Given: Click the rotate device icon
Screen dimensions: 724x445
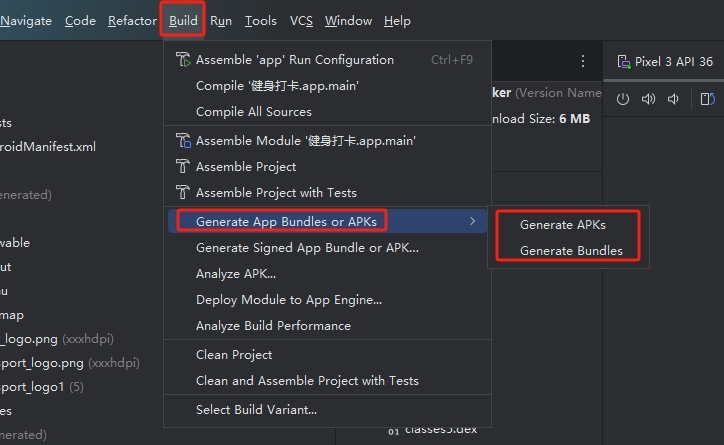Looking at the screenshot, I should click(x=707, y=99).
